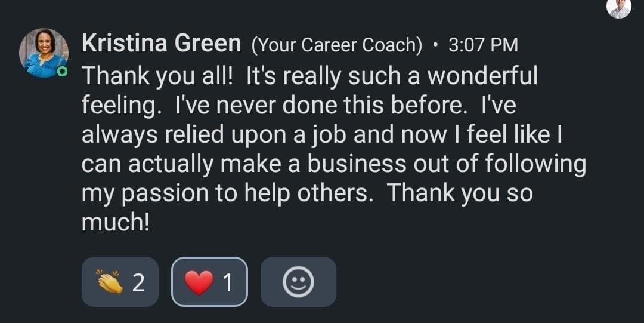Open the add reaction smiley picker

tap(298, 282)
